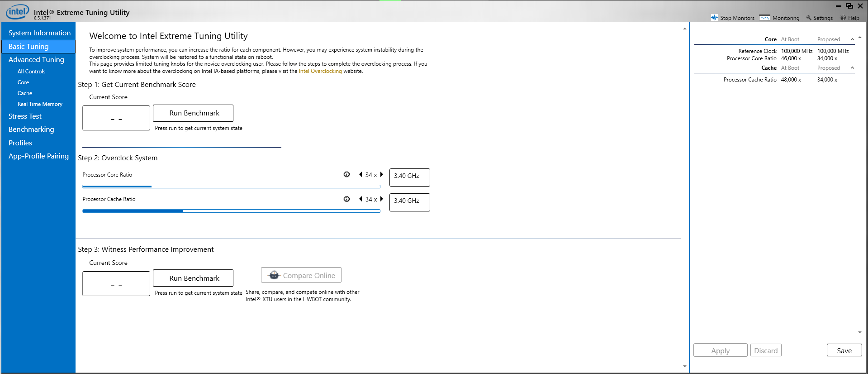Run Benchmark under Step 1

(x=193, y=113)
